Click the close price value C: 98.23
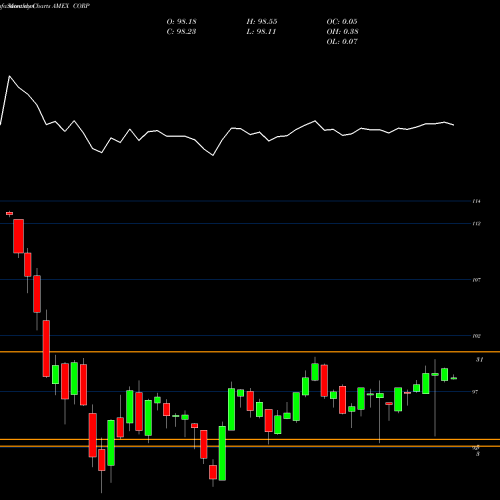Viewport: 500px width, 500px height. 181,32
